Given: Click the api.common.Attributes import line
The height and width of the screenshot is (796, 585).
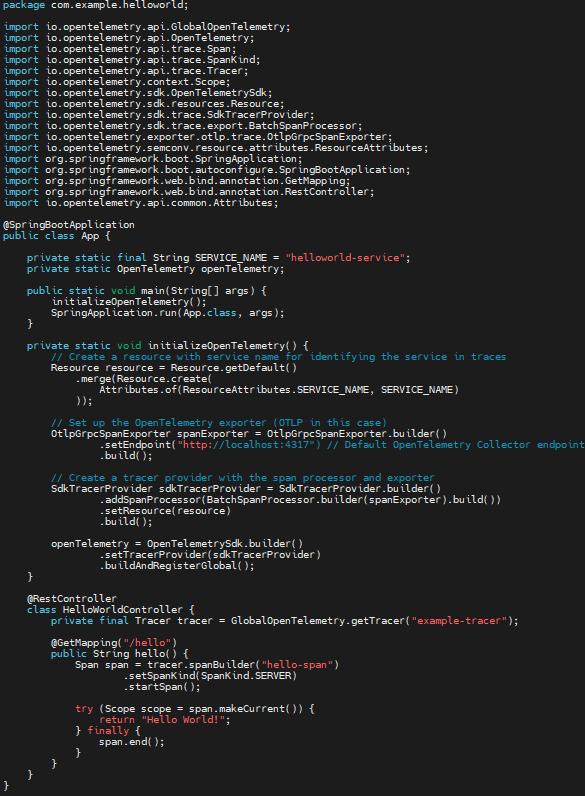Looking at the screenshot, I should [x=141, y=203].
